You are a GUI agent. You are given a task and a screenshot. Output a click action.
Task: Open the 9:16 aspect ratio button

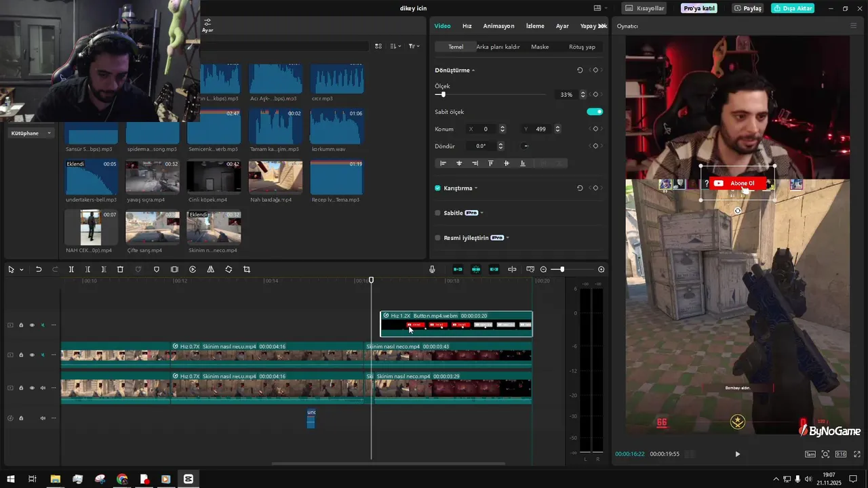tap(841, 454)
